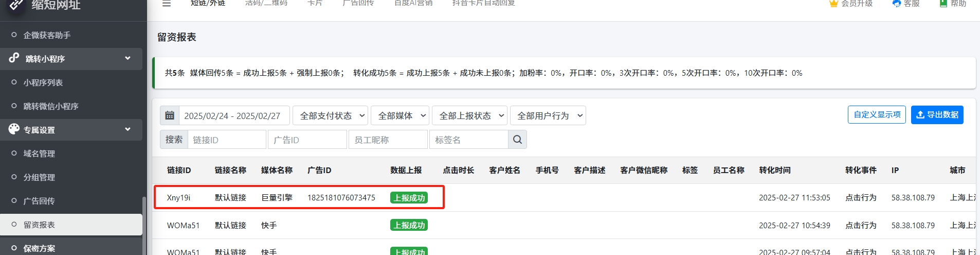Click the link icon beside 跳转小程序
The height and width of the screenshot is (255, 980).
pyautogui.click(x=14, y=58)
